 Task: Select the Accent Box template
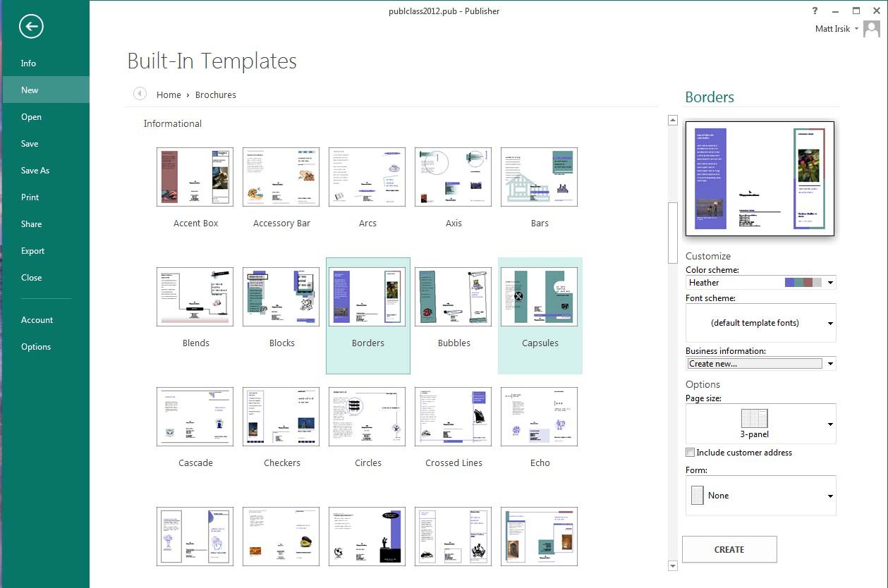coord(195,176)
